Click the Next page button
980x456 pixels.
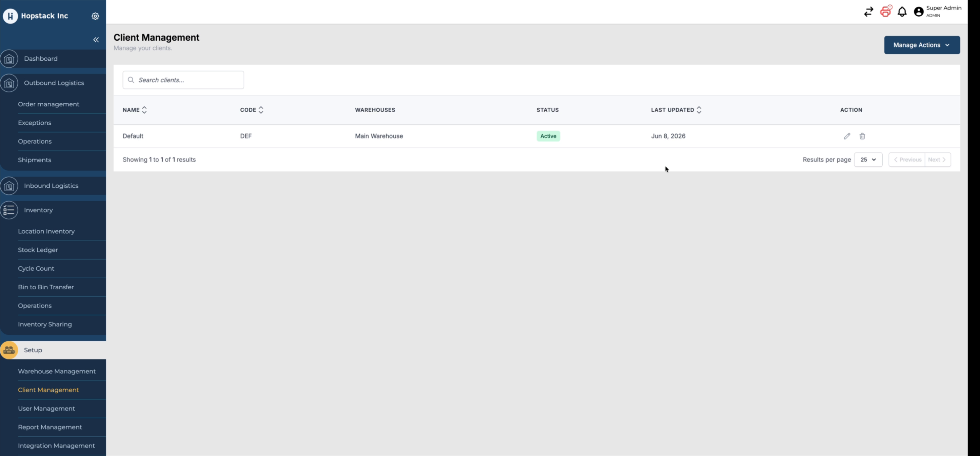938,160
